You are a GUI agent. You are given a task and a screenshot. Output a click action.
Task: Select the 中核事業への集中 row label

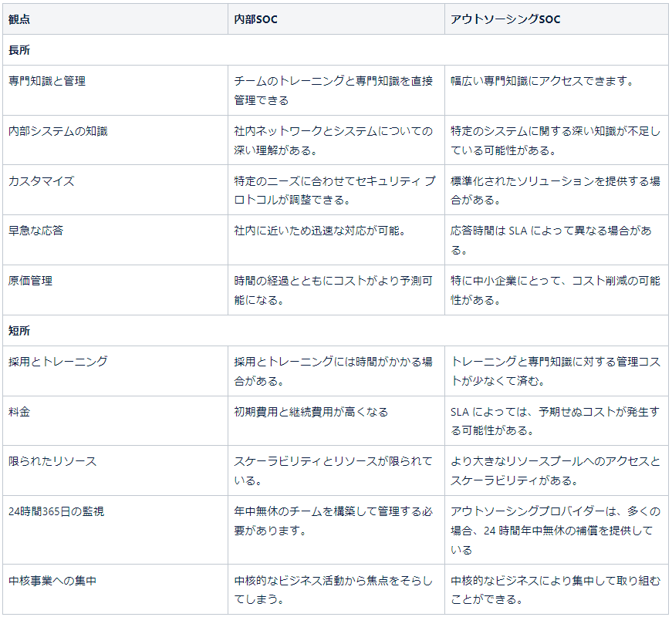pyautogui.click(x=52, y=581)
